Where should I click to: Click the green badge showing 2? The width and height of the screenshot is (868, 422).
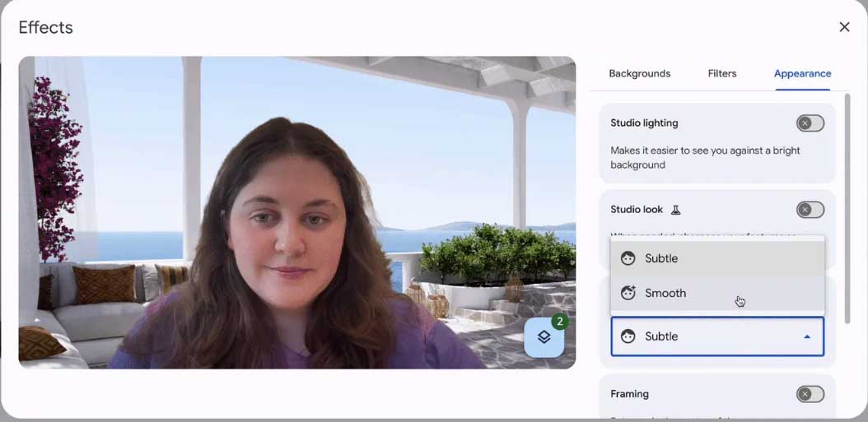(560, 322)
